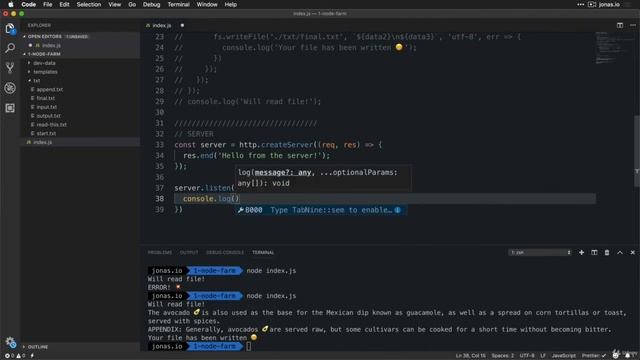Expand the dev-data folder
This screenshot has height=360, width=640.
(x=44, y=63)
